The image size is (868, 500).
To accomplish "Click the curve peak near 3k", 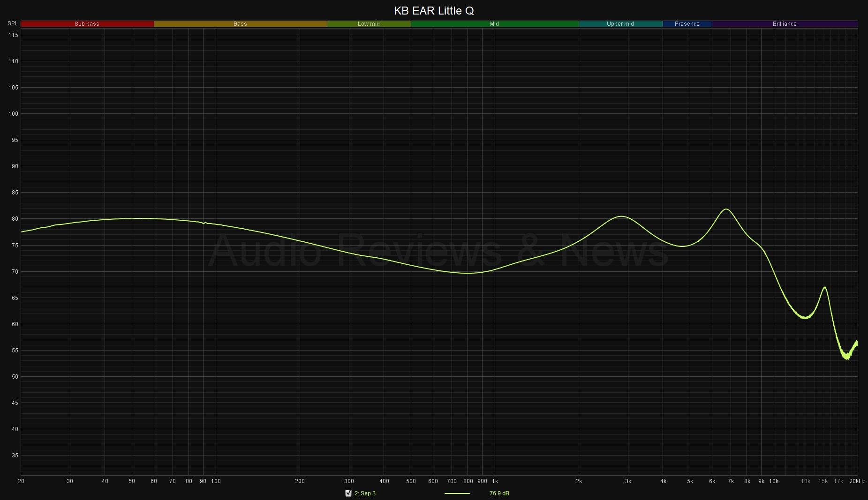I will pos(621,216).
